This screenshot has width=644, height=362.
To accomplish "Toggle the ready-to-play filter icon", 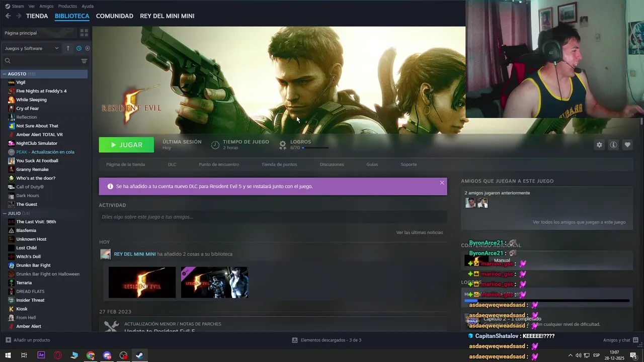I will (x=88, y=48).
